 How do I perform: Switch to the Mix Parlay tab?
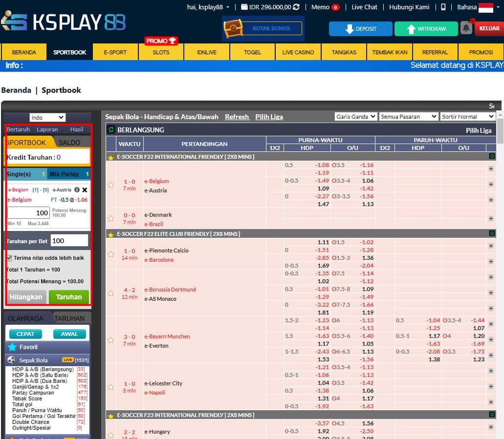tap(68, 174)
